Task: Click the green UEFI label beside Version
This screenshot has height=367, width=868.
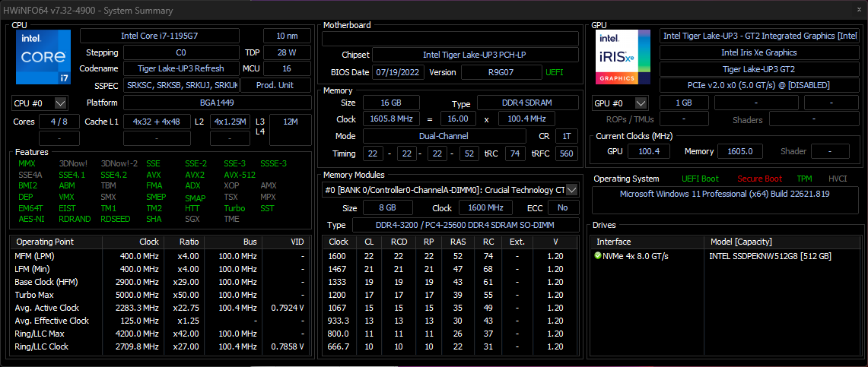Action: 555,72
